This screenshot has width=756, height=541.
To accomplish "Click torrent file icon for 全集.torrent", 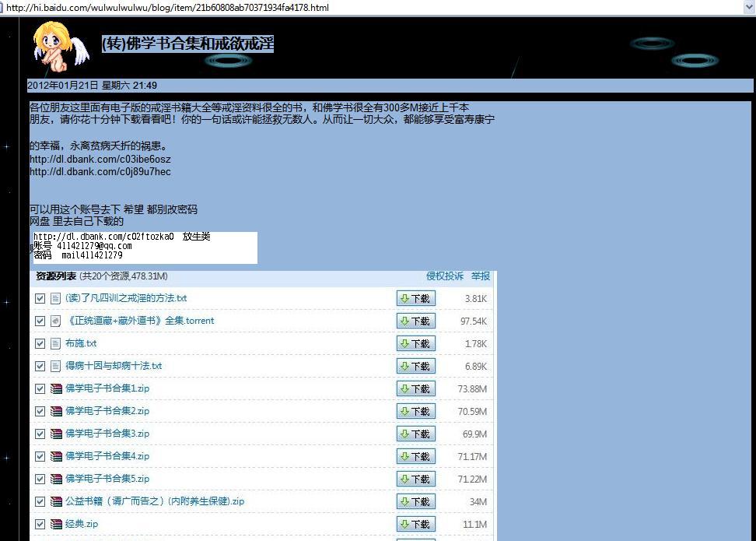I will (55, 321).
